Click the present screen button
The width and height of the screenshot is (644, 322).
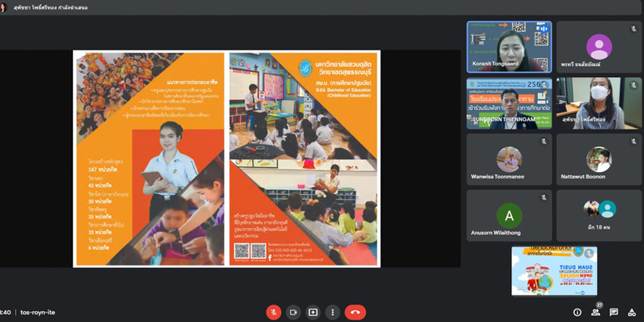(313, 312)
